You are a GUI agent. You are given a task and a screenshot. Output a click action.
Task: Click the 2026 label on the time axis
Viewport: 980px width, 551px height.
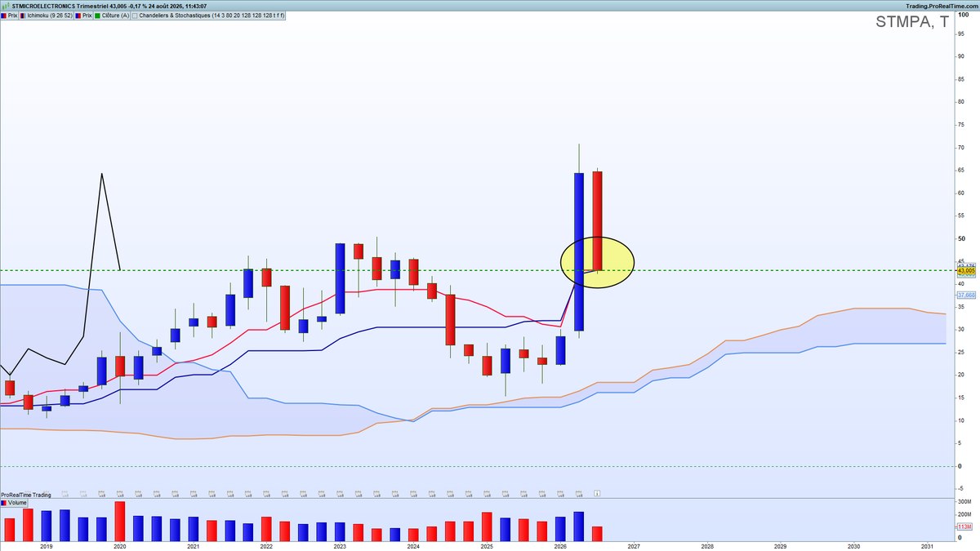pyautogui.click(x=560, y=546)
